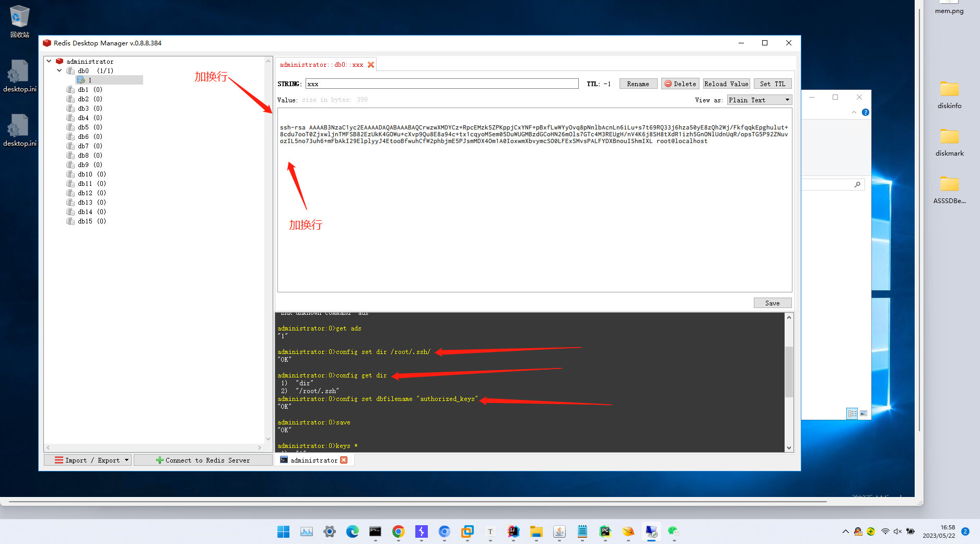
Task: Click Connect to Redis Server
Action: tap(203, 460)
